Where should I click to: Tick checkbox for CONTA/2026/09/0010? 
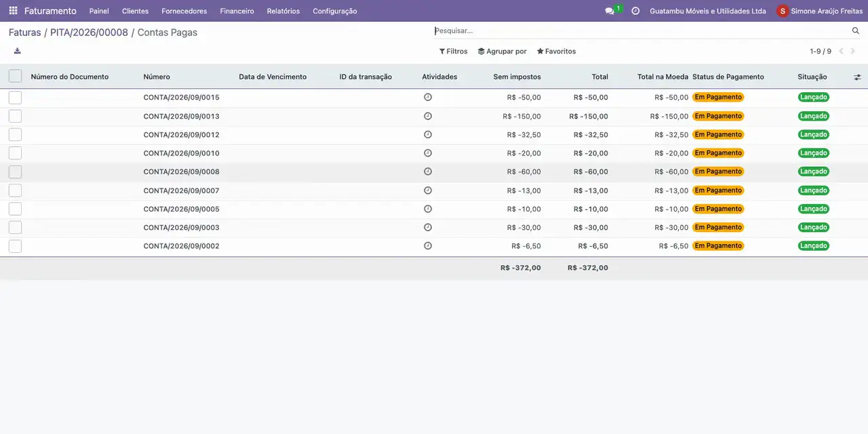pos(15,153)
